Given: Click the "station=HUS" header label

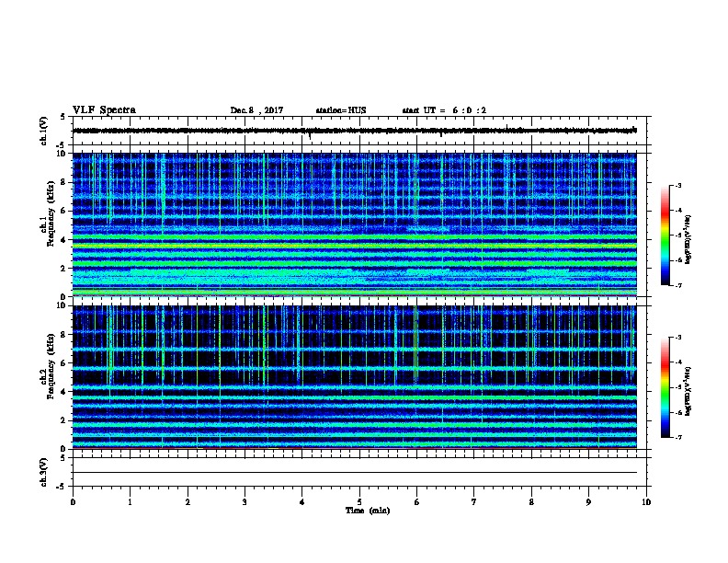Looking at the screenshot, I should [341, 110].
